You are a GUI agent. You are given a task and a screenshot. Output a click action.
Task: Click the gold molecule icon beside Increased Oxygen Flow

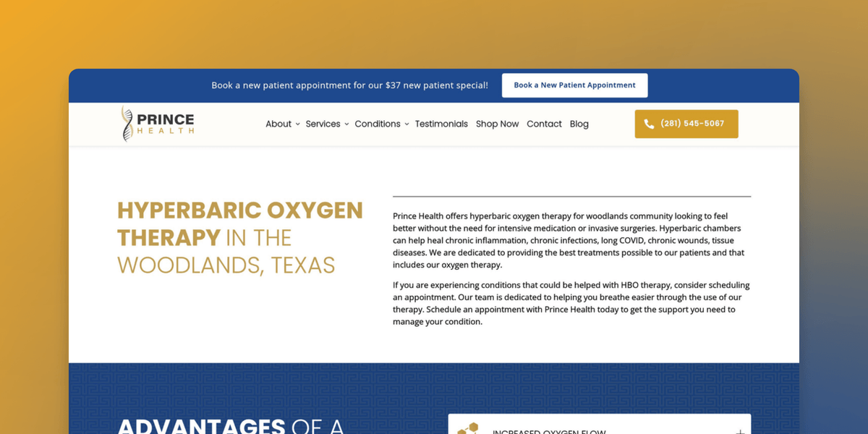[x=467, y=430]
